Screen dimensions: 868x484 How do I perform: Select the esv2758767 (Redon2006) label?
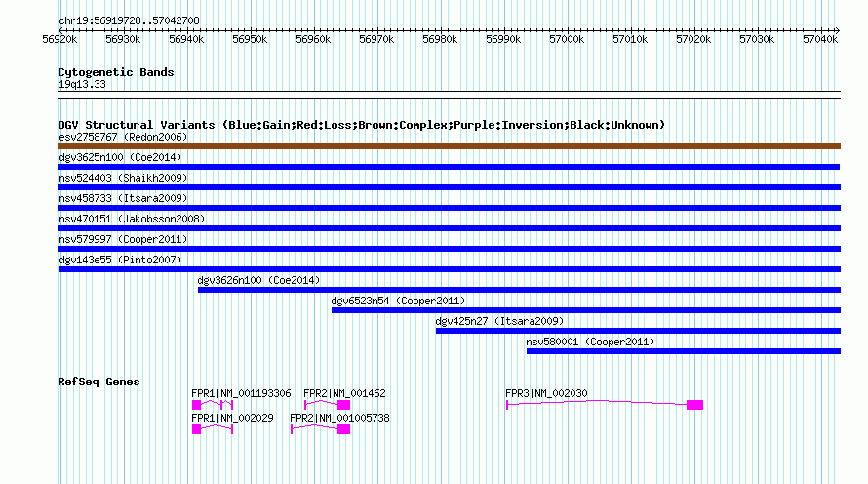coord(123,137)
